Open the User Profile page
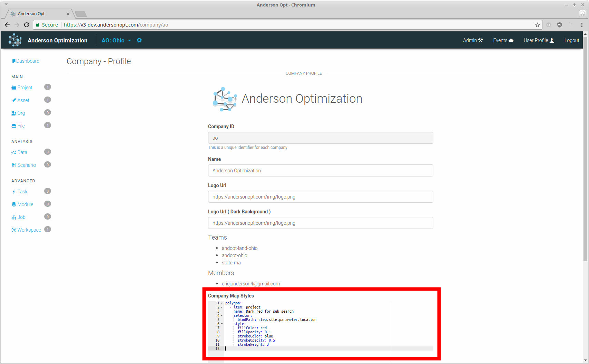 [539, 40]
